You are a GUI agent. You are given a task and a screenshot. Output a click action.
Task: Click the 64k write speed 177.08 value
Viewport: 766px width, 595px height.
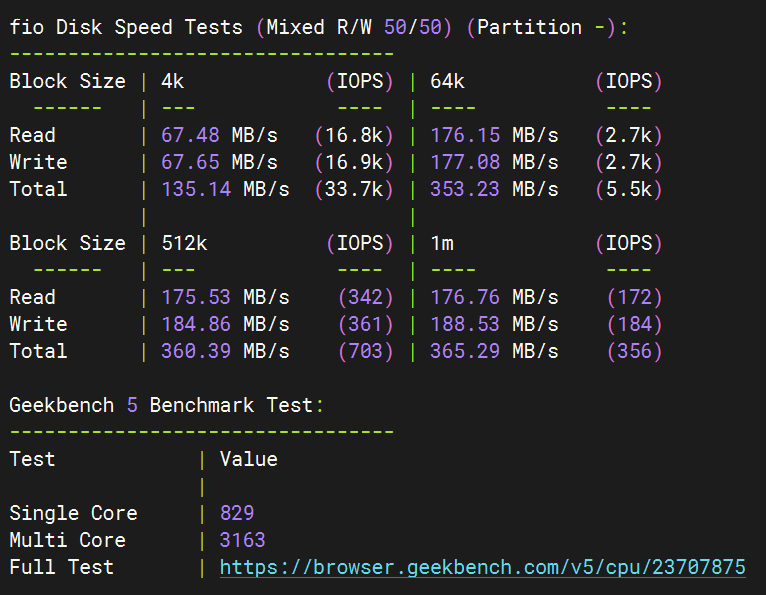tap(465, 162)
